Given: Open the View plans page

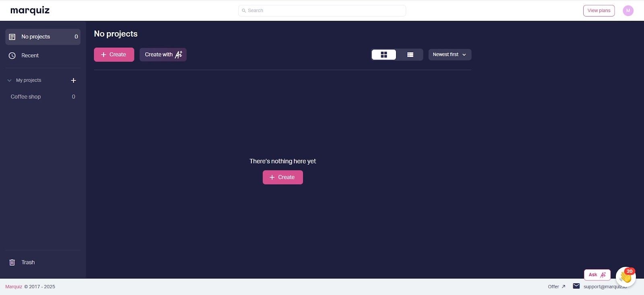Looking at the screenshot, I should click(599, 10).
